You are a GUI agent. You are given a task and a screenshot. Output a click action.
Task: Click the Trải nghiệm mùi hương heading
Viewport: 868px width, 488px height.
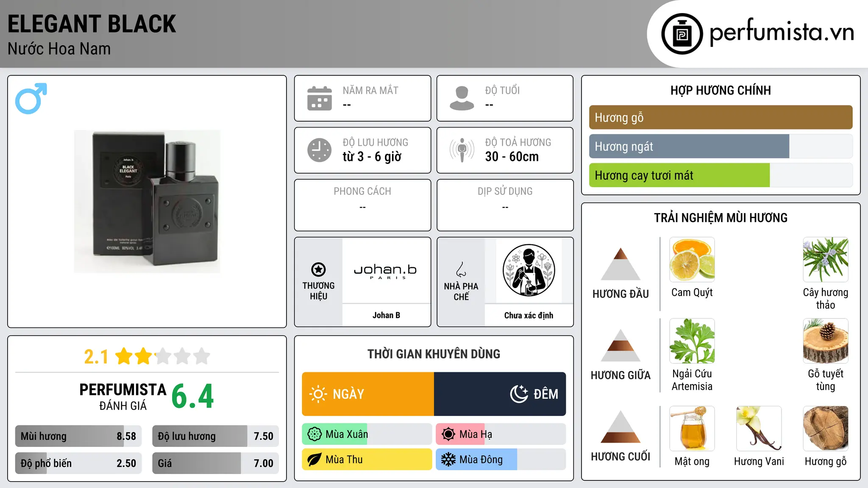[x=721, y=218]
